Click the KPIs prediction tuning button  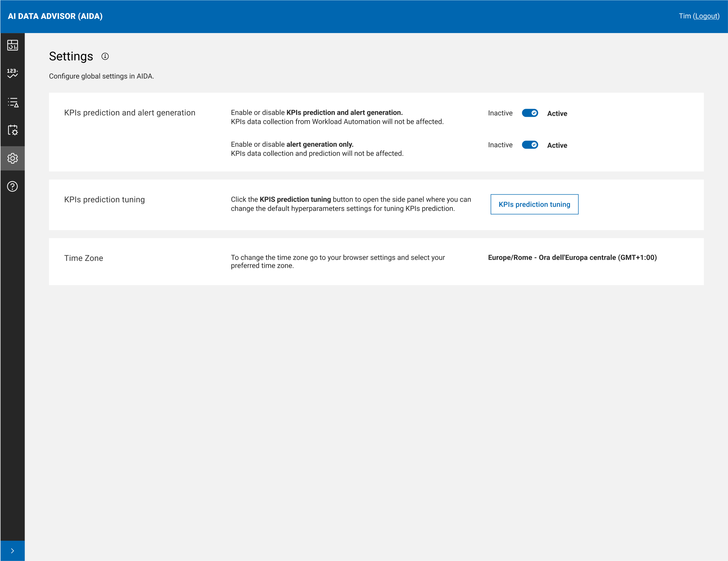pos(534,204)
